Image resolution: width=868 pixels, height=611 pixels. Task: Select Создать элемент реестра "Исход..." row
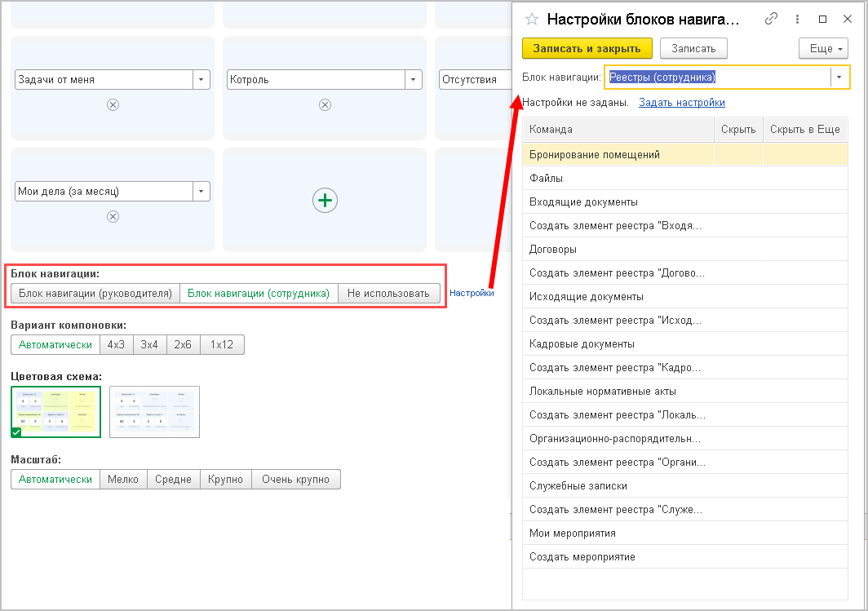coord(685,321)
